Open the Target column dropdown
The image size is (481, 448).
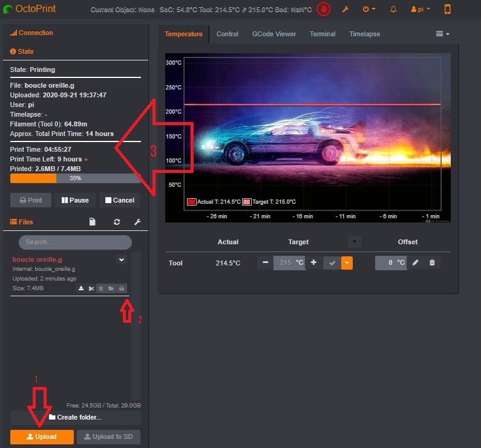355,242
